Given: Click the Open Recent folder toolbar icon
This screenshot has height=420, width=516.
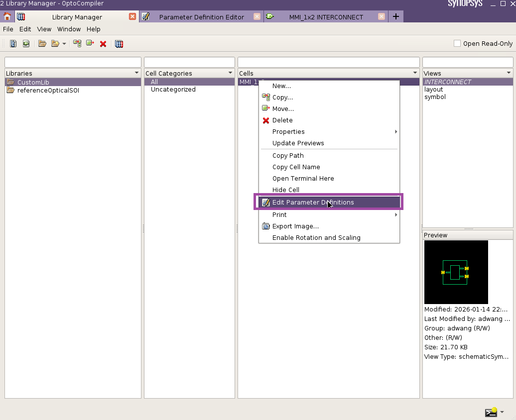Looking at the screenshot, I should point(55,44).
